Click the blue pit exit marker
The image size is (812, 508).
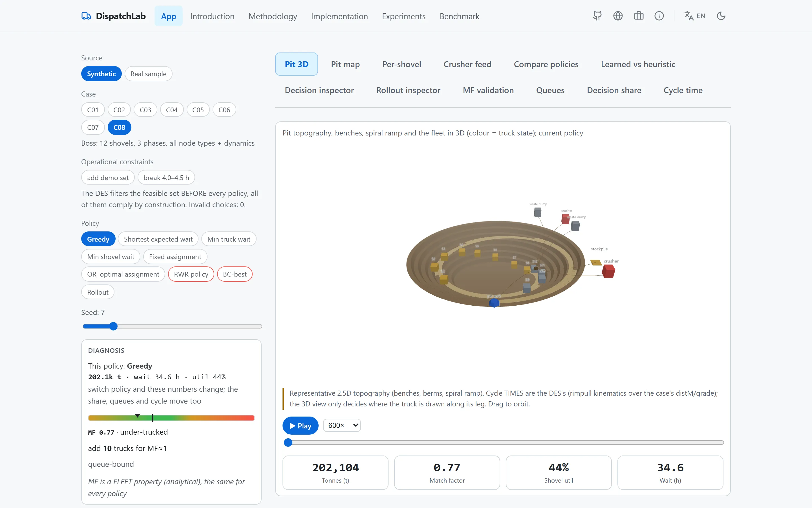click(x=494, y=302)
